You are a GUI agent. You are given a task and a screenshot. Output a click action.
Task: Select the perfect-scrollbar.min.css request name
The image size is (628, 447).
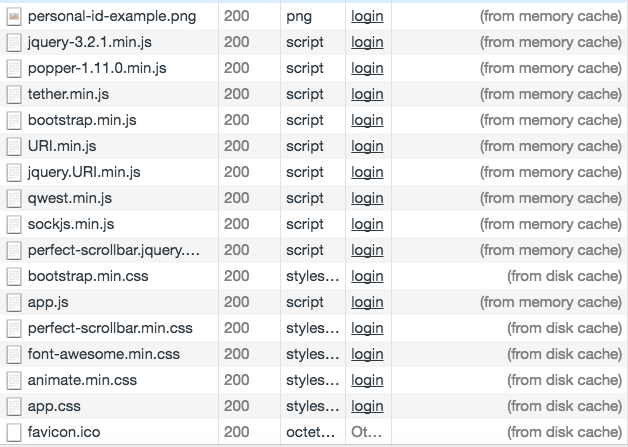pyautogui.click(x=110, y=329)
